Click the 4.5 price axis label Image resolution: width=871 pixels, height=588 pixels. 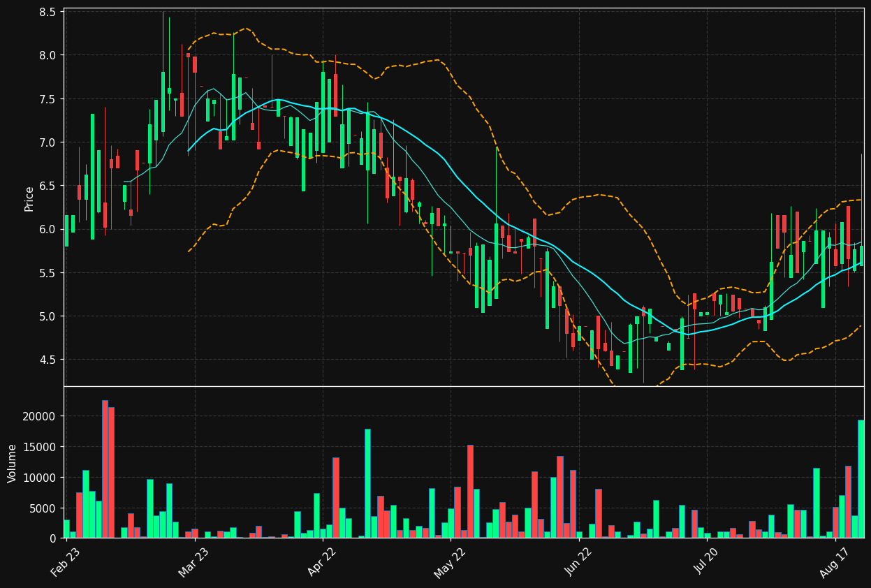48,360
